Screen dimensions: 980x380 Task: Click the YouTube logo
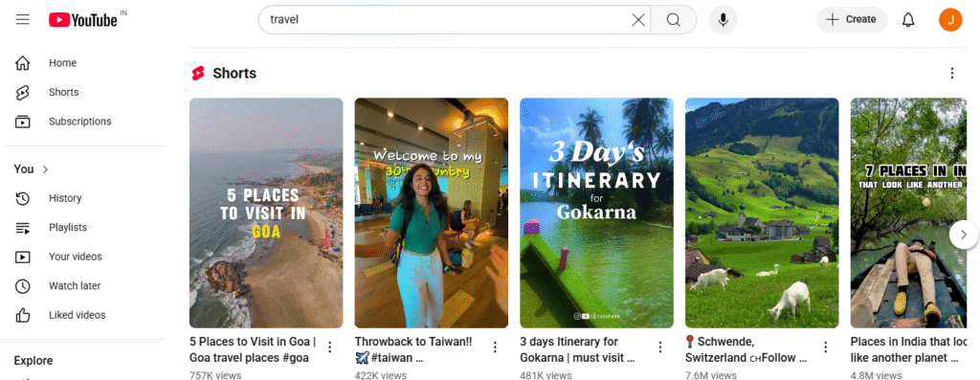[x=83, y=20]
